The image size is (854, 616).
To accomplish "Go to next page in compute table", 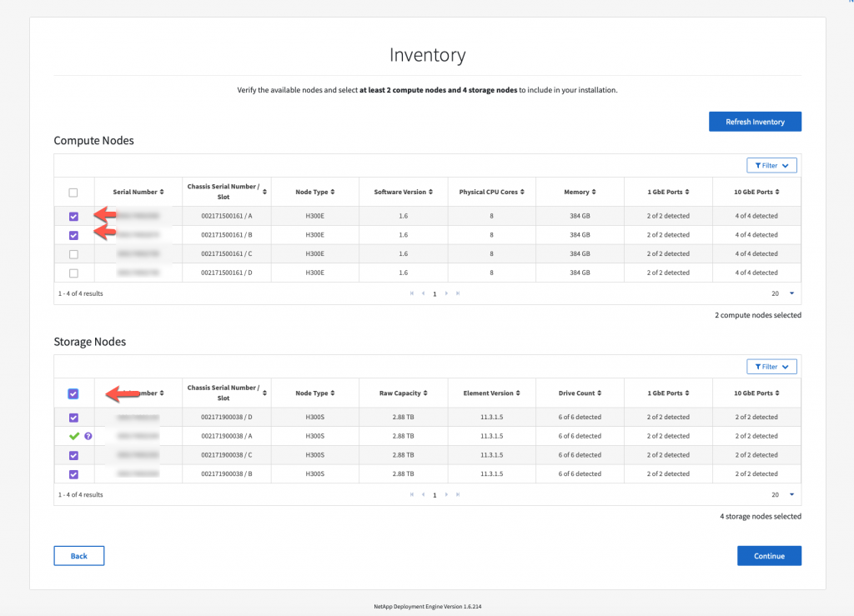I will point(447,293).
